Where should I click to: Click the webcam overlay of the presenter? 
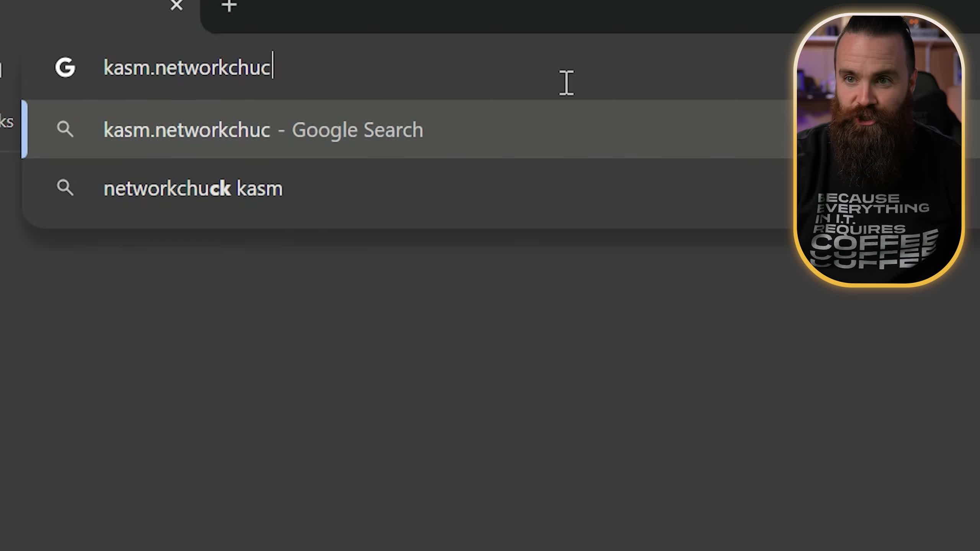879,150
